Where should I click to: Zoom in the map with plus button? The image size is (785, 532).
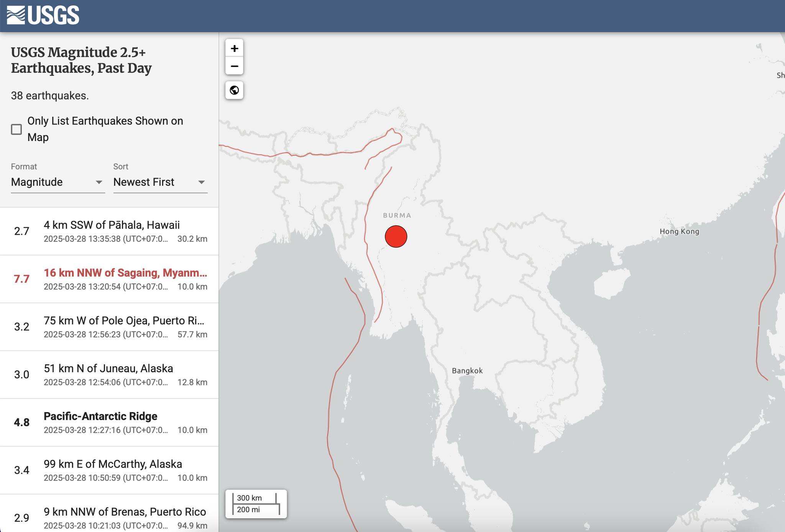234,48
